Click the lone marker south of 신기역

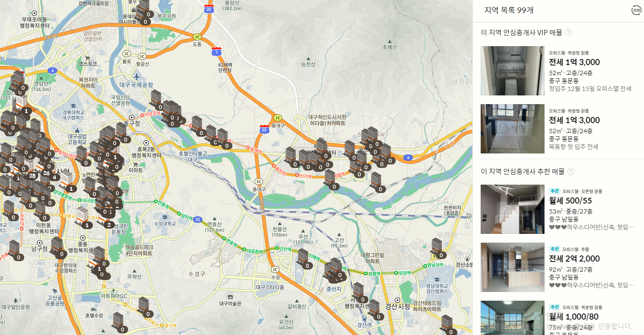pyautogui.click(x=331, y=180)
